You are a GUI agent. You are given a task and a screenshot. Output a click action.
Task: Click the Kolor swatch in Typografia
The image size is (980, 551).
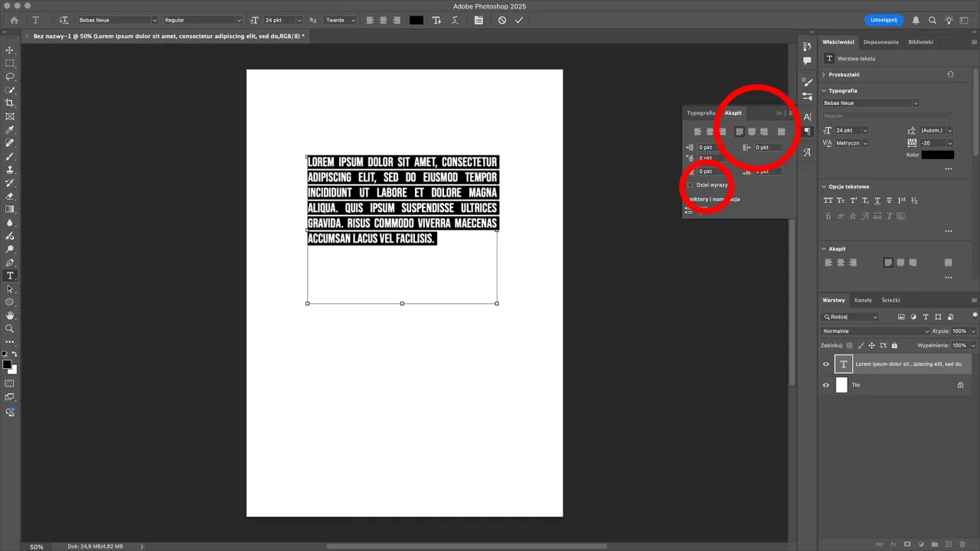pos(937,155)
